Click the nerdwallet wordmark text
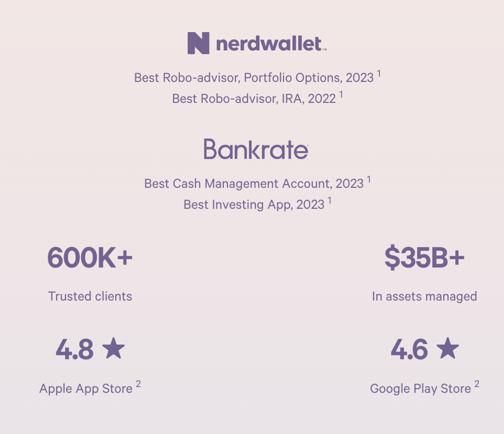 [269, 44]
